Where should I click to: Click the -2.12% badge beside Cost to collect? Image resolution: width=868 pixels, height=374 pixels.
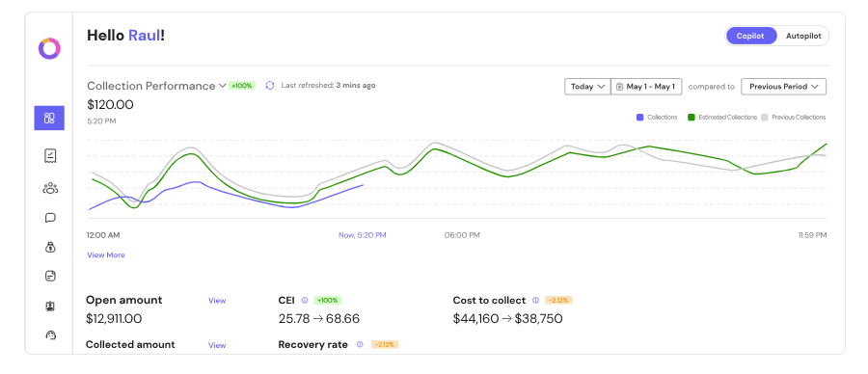pyautogui.click(x=558, y=301)
